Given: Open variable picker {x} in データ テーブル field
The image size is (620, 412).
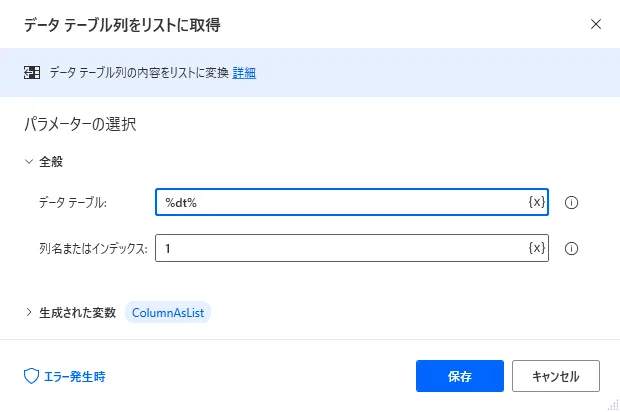Looking at the screenshot, I should pos(537,202).
